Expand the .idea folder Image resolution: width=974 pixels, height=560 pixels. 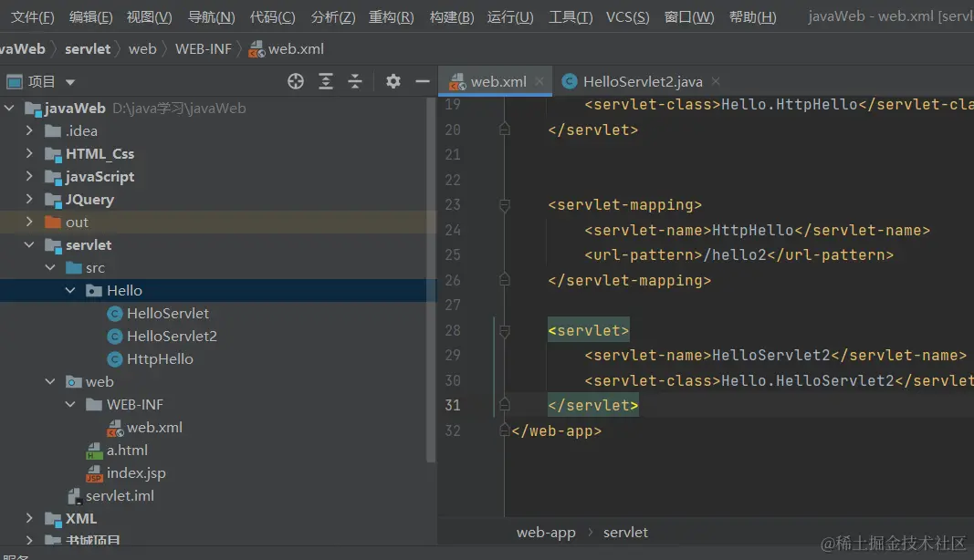pos(29,131)
